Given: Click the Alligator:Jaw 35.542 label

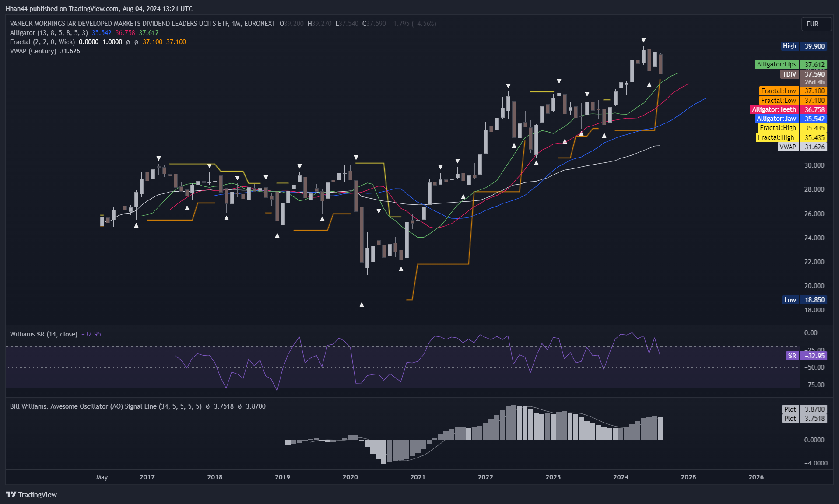Looking at the screenshot, I should pos(791,119).
